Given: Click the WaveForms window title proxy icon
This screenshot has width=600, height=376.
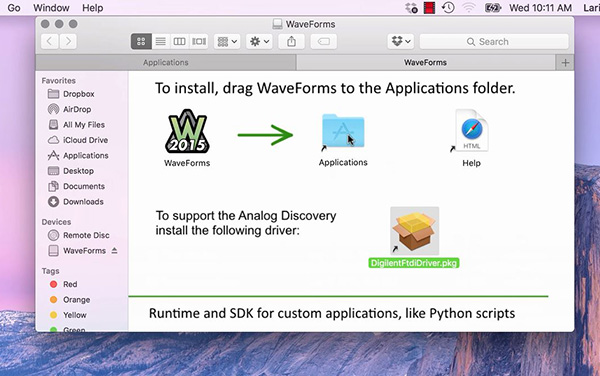Looking at the screenshot, I should coord(277,24).
